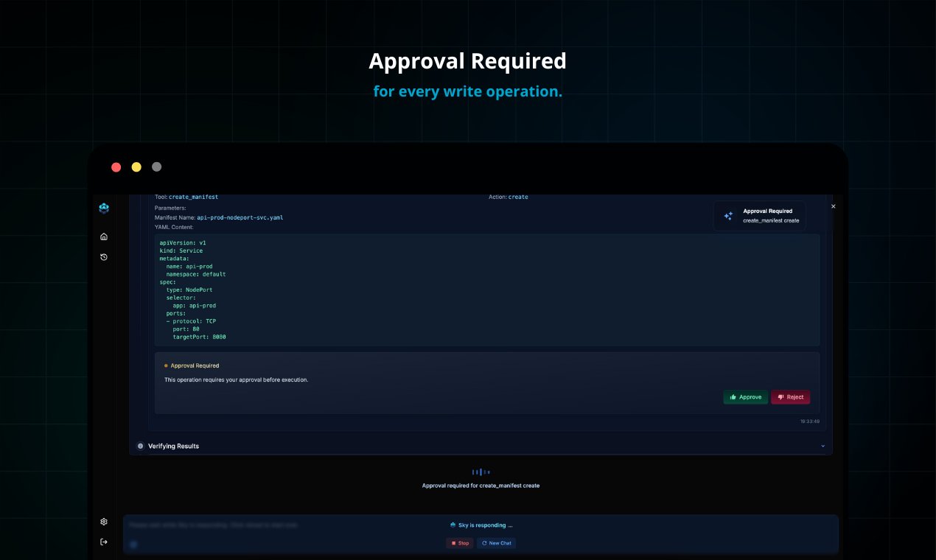This screenshot has height=560, width=936.
Task: Click the logout icon in the sidebar
Action: 104,542
